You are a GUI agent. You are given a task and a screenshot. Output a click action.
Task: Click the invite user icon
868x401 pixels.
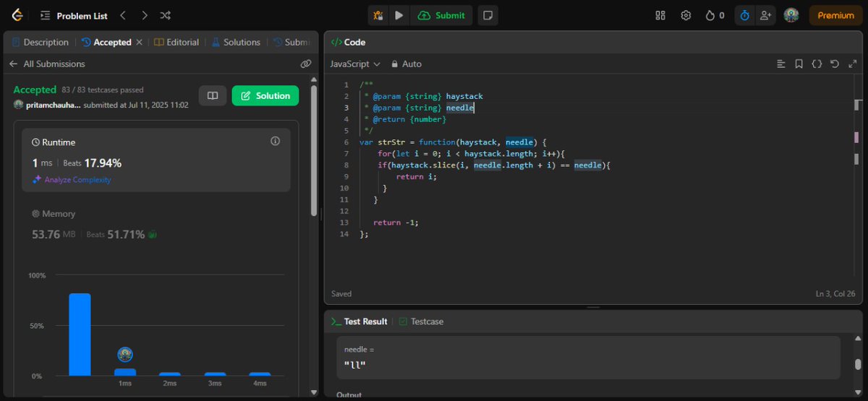tap(765, 15)
